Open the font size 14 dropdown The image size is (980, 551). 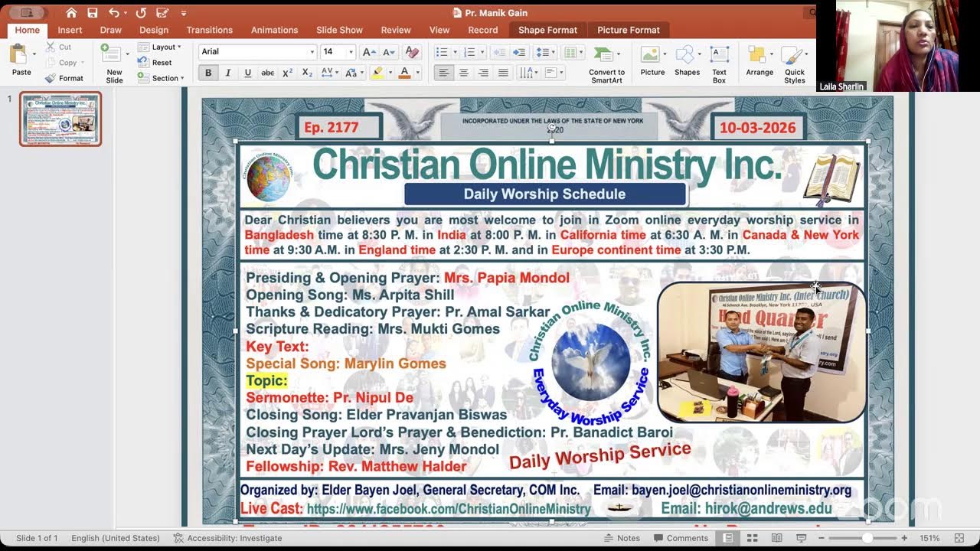351,51
